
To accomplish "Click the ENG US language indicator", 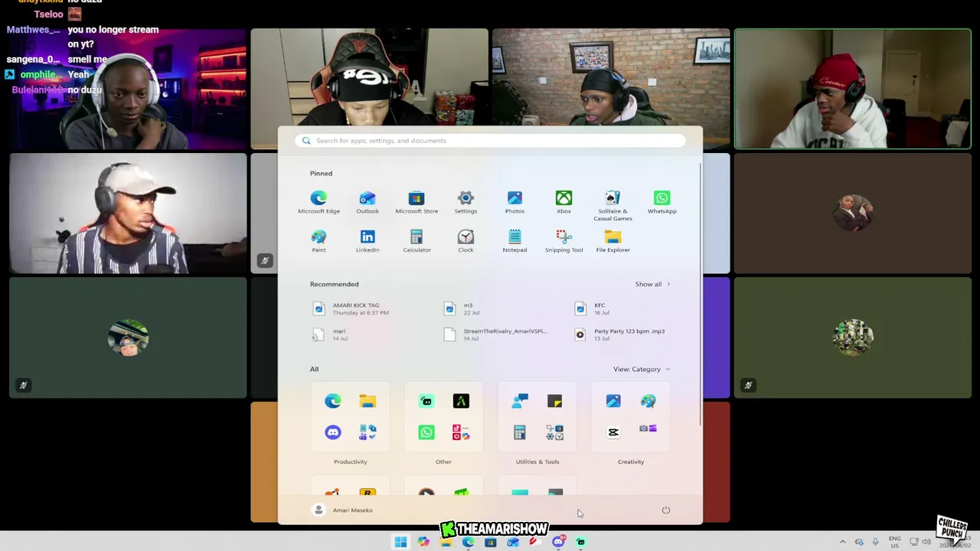I will pos(894,543).
